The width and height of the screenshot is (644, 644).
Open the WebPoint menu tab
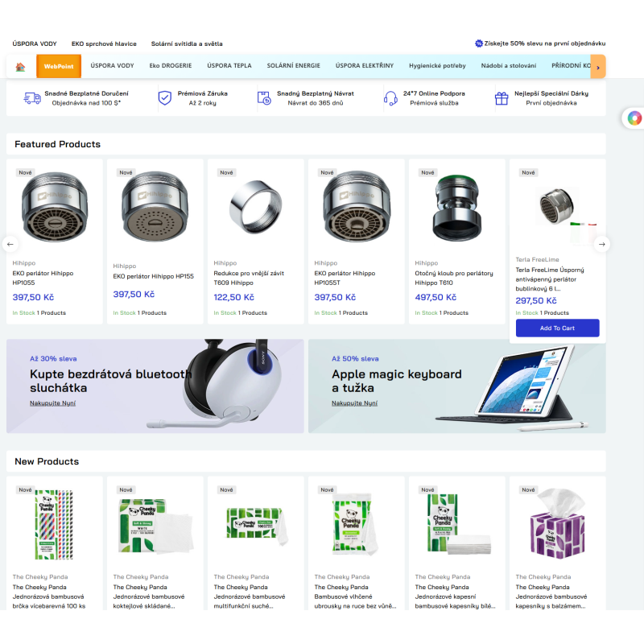click(x=59, y=66)
